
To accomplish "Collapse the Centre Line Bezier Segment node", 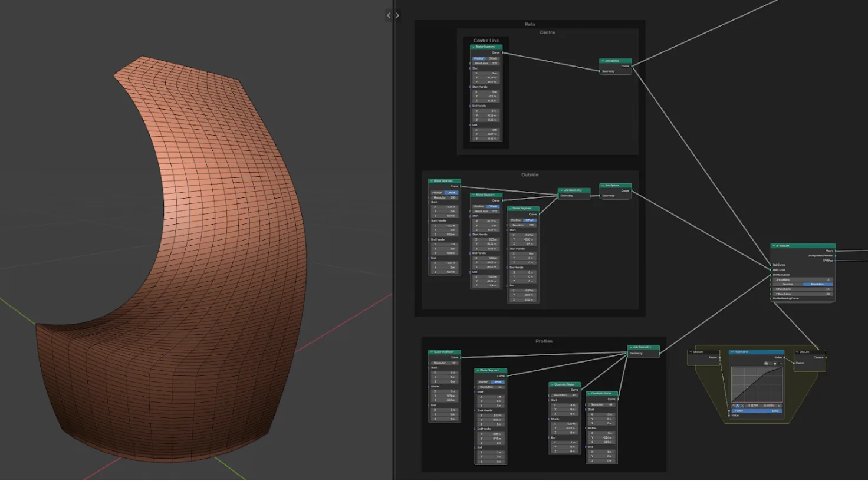I will pos(474,47).
